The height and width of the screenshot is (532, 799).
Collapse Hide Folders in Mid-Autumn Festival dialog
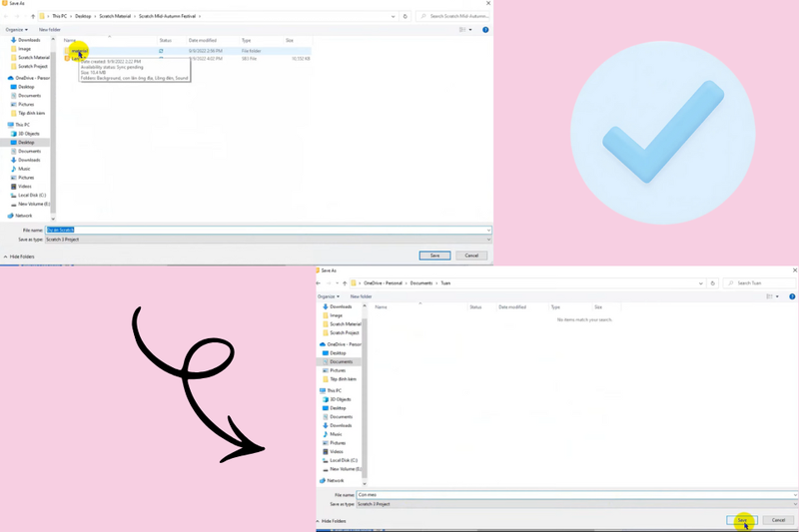coord(19,257)
